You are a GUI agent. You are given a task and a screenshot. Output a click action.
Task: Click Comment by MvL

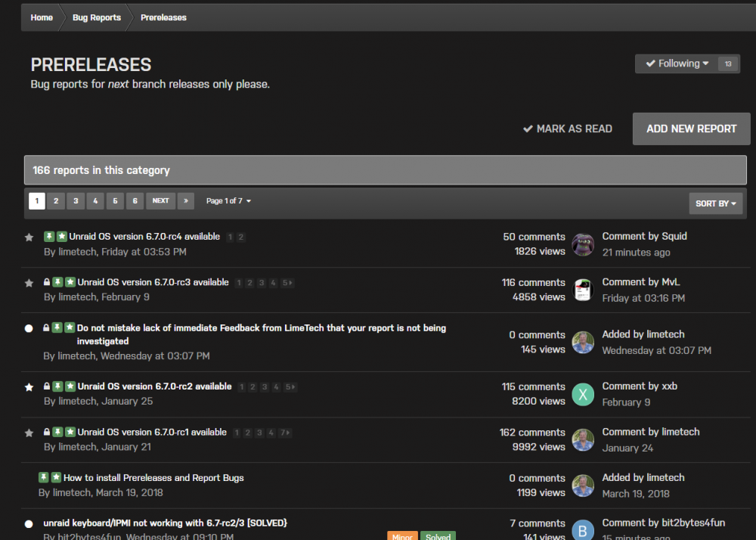tap(641, 282)
